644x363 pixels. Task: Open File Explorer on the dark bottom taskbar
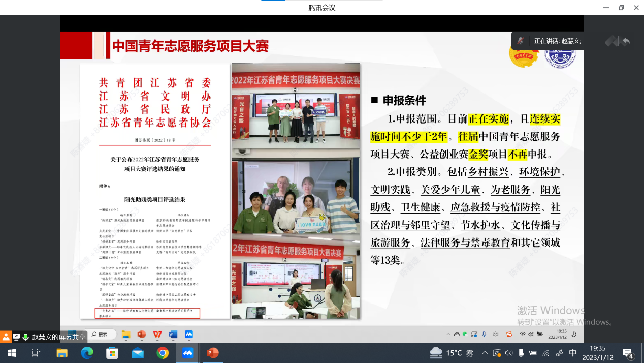[x=62, y=353]
